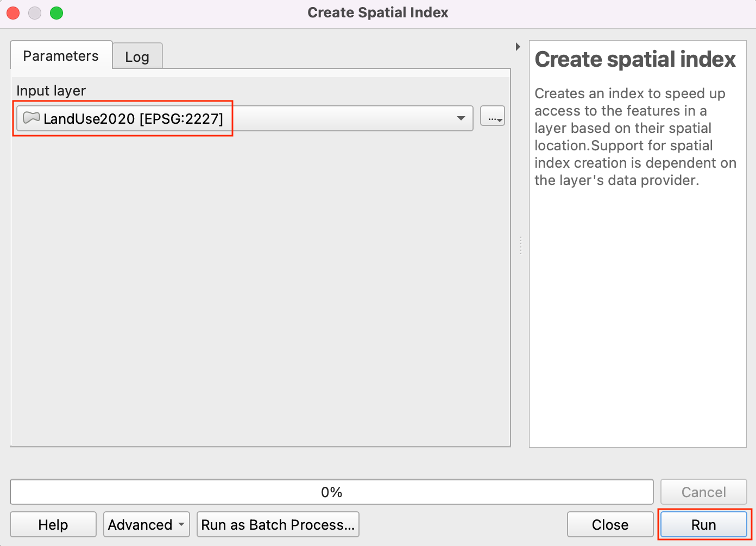Click the red close window button
Screen dimensions: 756x546
click(13, 13)
